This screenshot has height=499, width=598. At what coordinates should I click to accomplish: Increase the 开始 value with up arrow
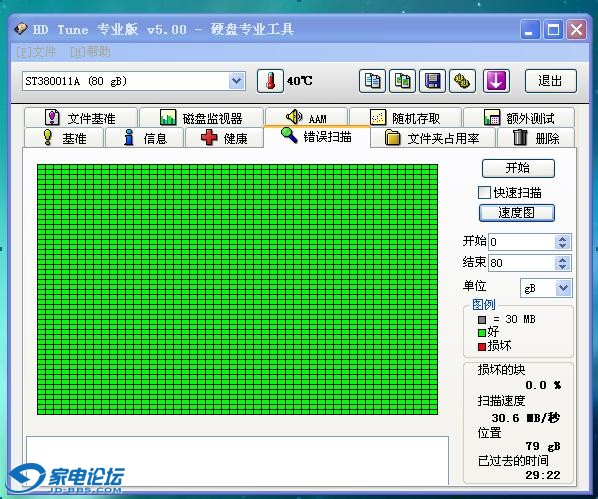coord(563,238)
